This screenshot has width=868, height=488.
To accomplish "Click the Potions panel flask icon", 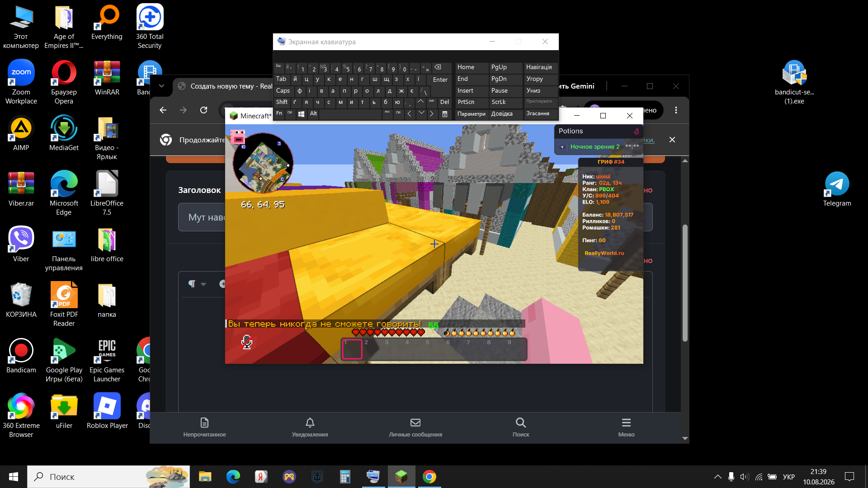I will point(637,131).
